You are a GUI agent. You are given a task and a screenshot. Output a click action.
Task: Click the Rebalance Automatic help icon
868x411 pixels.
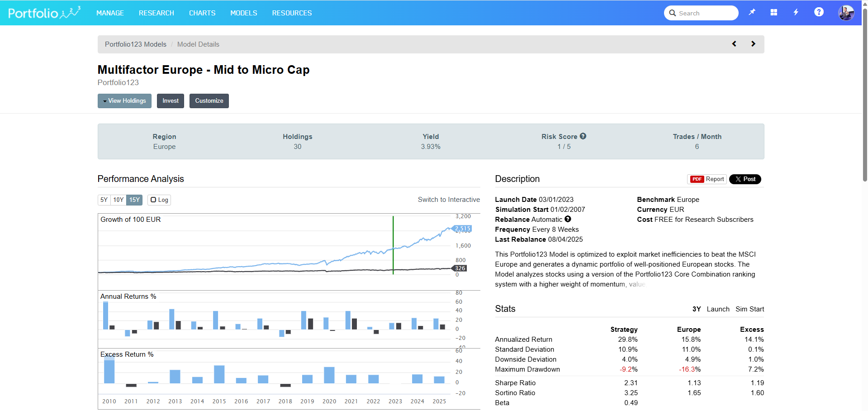[568, 219]
